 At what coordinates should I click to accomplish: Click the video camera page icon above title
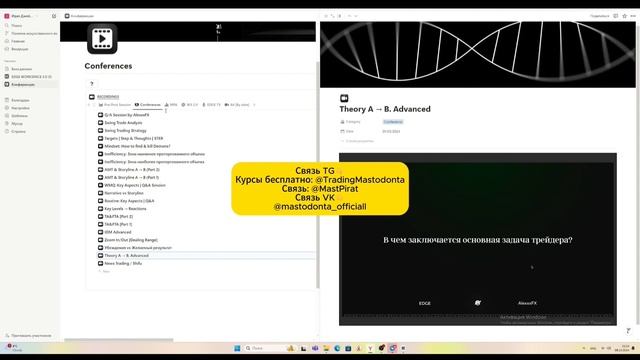coord(344,98)
